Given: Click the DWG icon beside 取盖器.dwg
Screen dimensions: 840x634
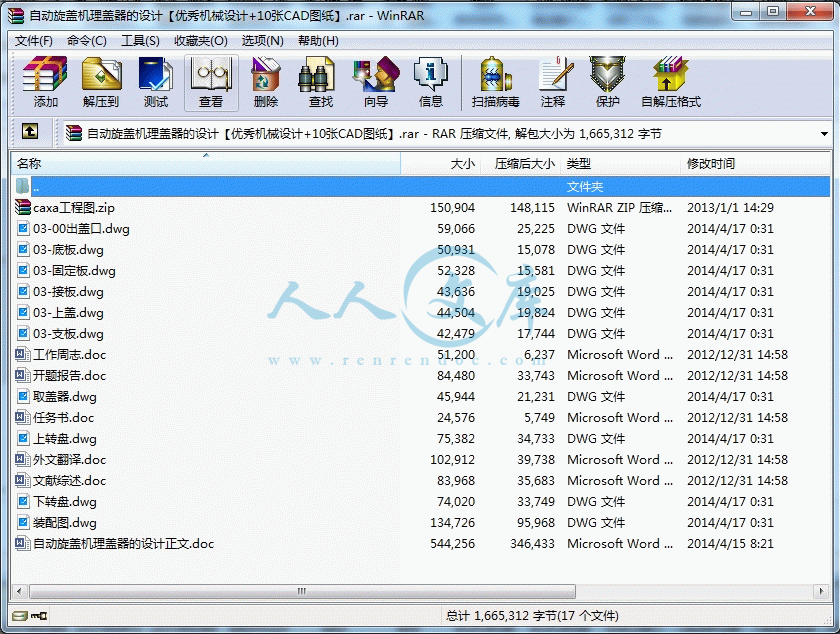Looking at the screenshot, I should coord(22,396).
